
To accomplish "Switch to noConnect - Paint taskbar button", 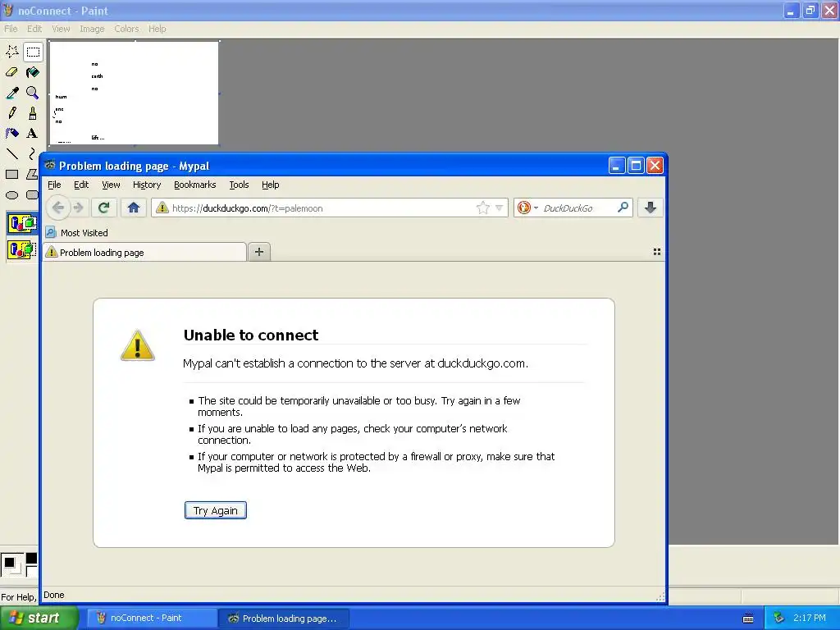I will coord(152,619).
